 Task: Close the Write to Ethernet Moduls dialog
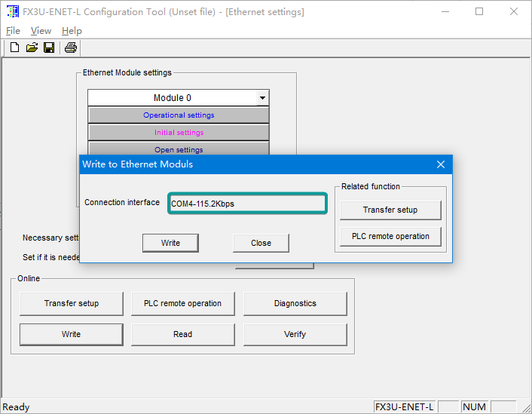[441, 164]
